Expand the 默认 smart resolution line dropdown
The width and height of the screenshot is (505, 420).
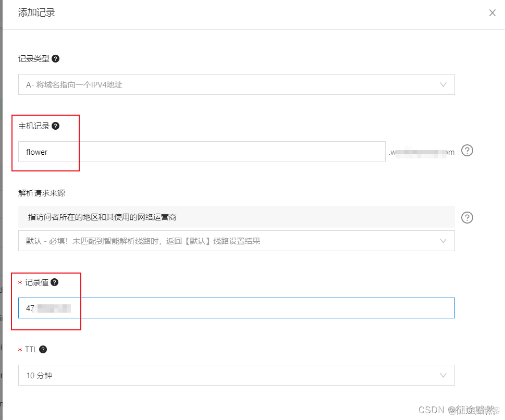(235, 241)
